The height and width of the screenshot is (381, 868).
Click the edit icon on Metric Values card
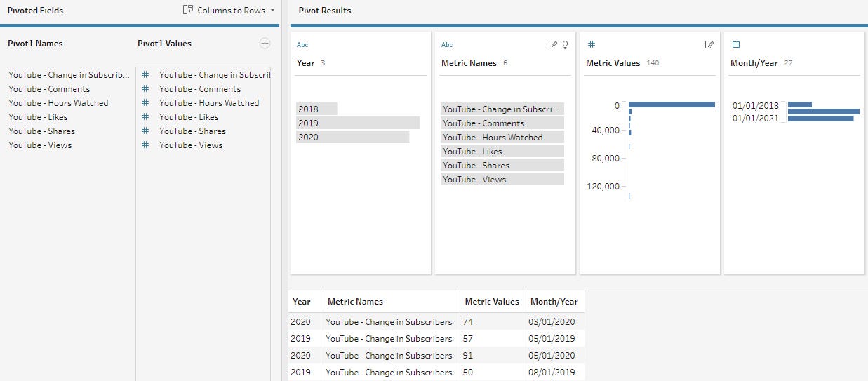pyautogui.click(x=709, y=45)
